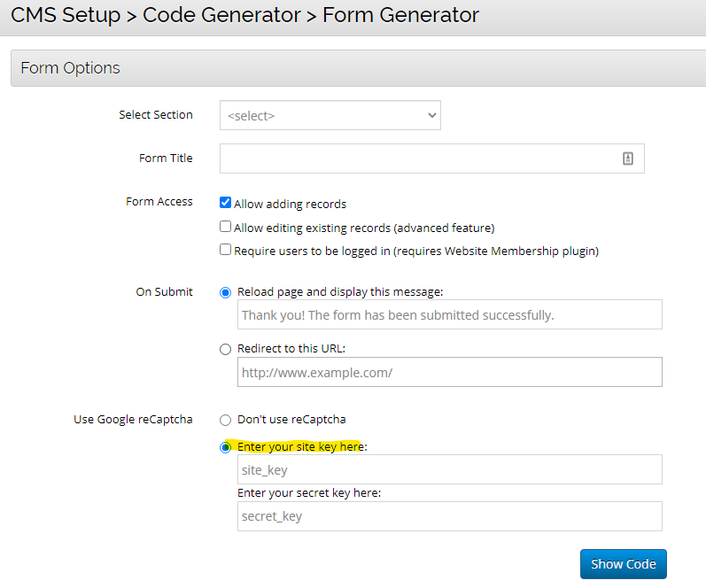Select Redirect to this URL radio
The height and width of the screenshot is (588, 706).
(226, 349)
